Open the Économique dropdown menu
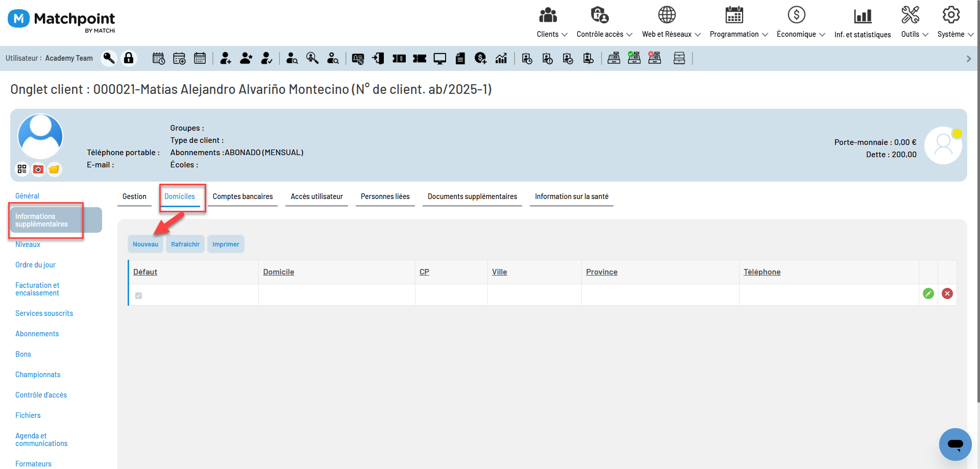The width and height of the screenshot is (980, 469). pyautogui.click(x=801, y=23)
